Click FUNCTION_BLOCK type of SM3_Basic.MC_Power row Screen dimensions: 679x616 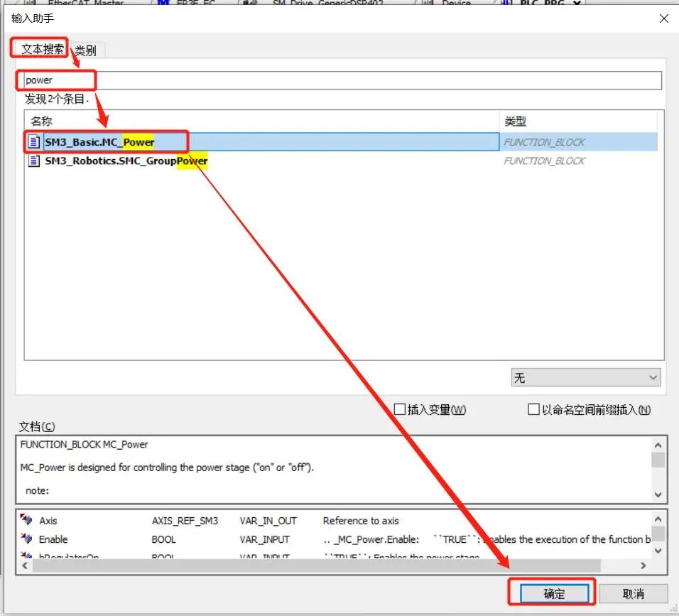544,142
